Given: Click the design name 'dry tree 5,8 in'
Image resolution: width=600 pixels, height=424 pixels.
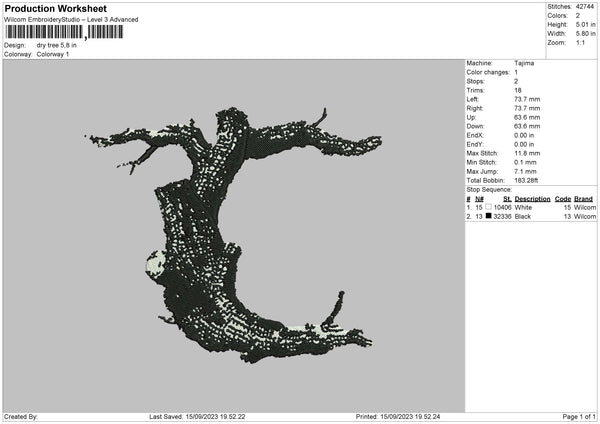Looking at the screenshot, I should tap(57, 45).
